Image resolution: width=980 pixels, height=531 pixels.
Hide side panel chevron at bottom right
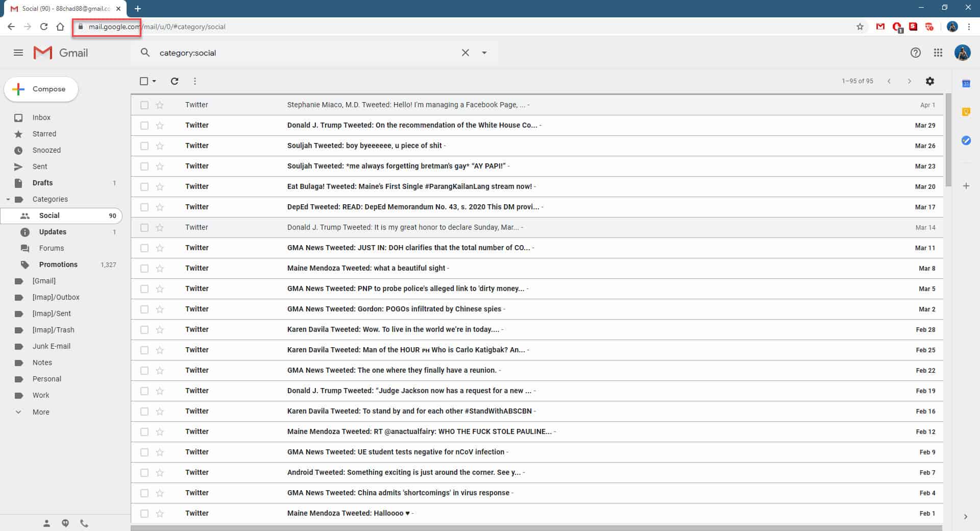click(965, 517)
